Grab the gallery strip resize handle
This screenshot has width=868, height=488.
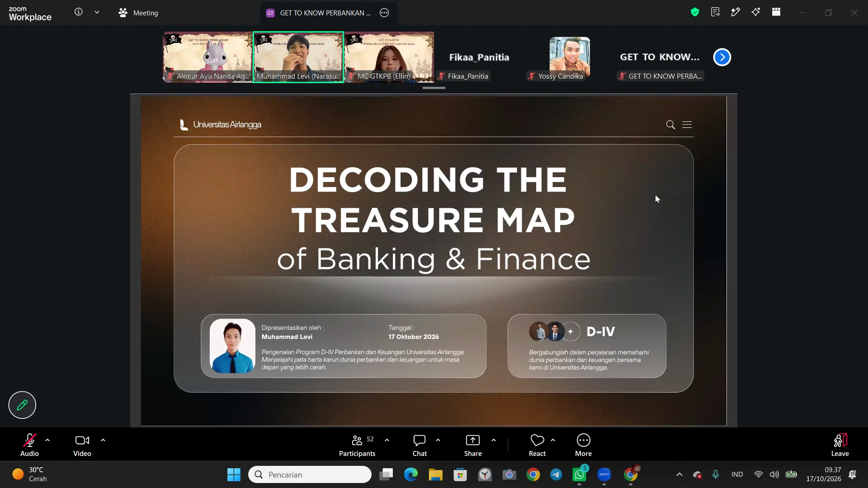pos(434,88)
